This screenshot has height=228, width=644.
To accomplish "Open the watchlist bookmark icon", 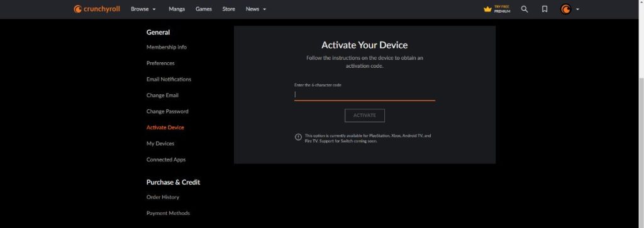I will click(545, 9).
